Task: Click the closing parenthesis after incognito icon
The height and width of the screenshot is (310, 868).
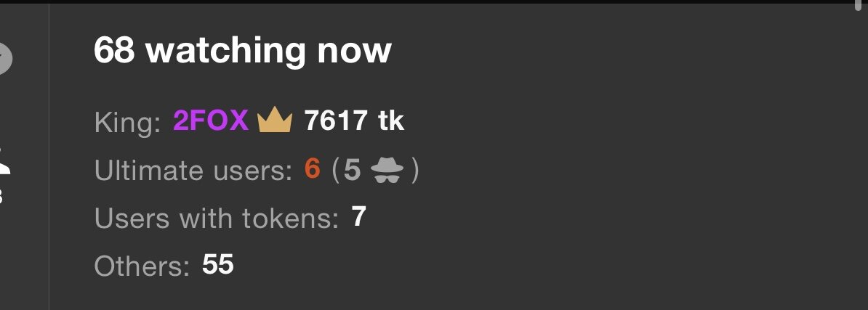Action: tap(415, 170)
